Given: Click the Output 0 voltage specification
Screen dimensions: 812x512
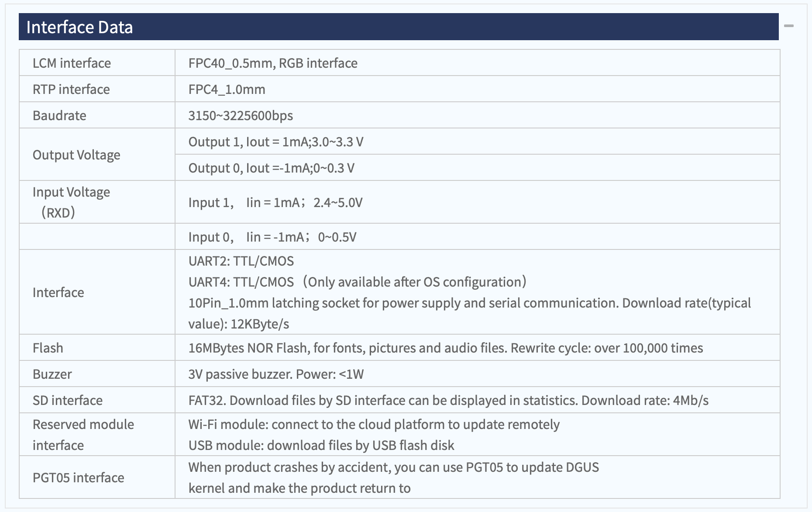Looking at the screenshot, I should coord(271,168).
